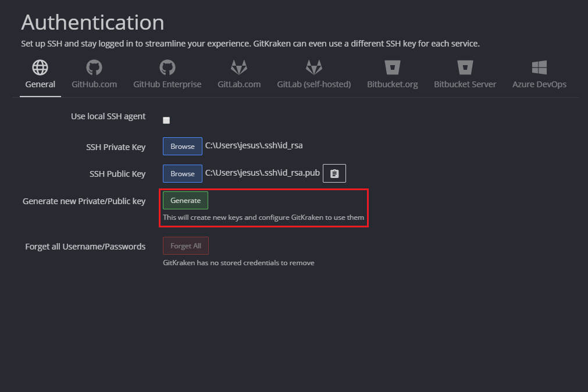Open the GitHub Enterprise tab label
This screenshot has height=392, width=588.
(x=168, y=84)
